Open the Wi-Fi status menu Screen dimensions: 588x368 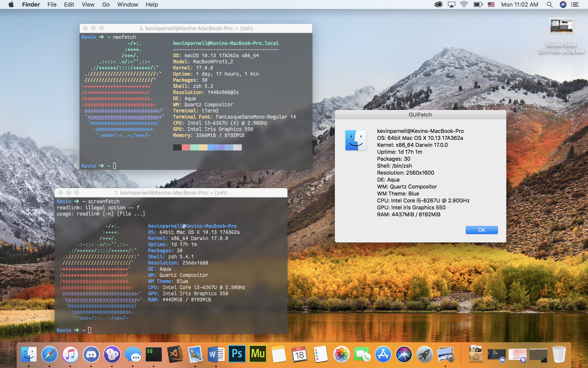464,4
